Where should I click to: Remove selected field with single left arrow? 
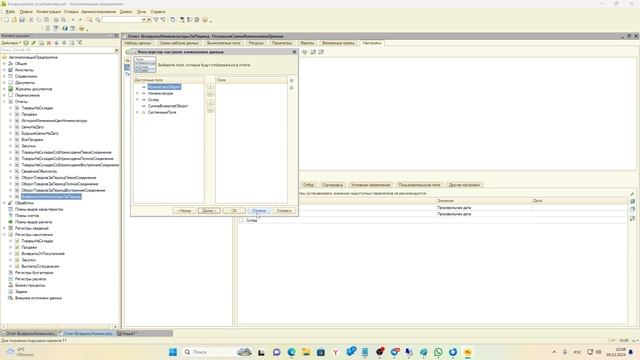[210, 102]
